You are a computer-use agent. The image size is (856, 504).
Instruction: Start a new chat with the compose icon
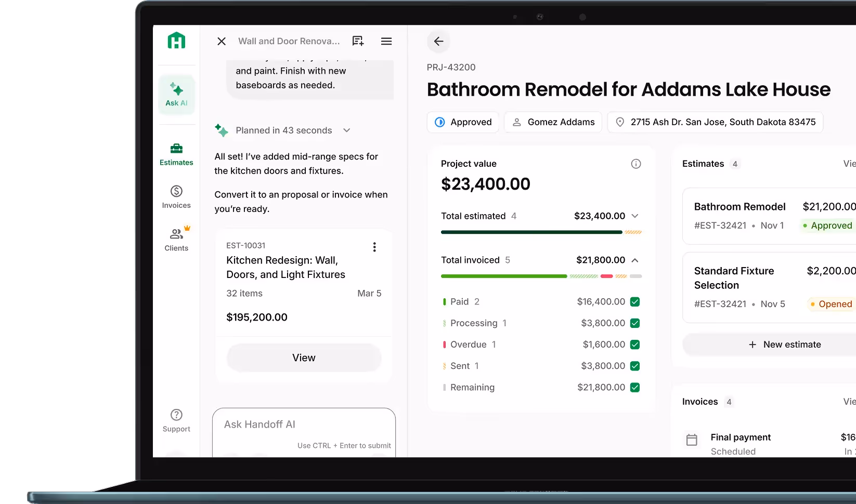pos(358,41)
